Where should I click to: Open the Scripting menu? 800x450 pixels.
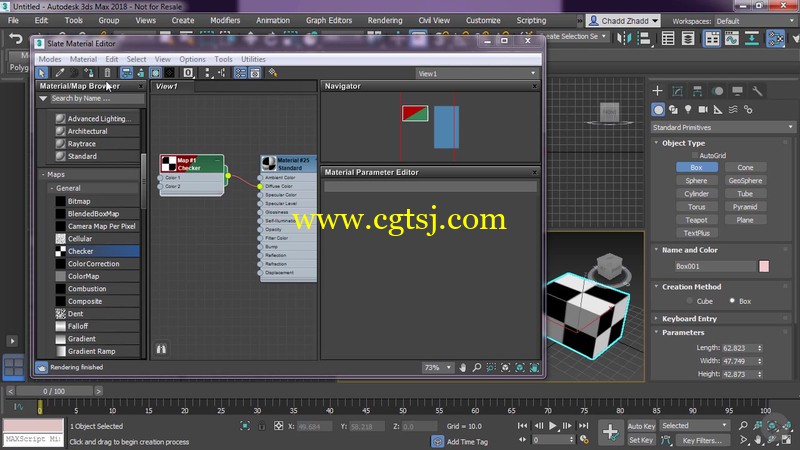coord(531,20)
